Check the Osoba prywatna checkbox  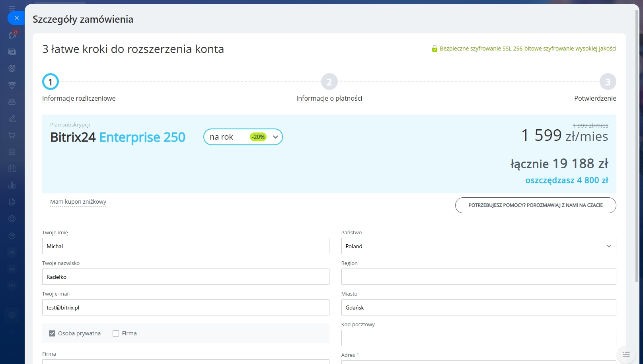52,333
